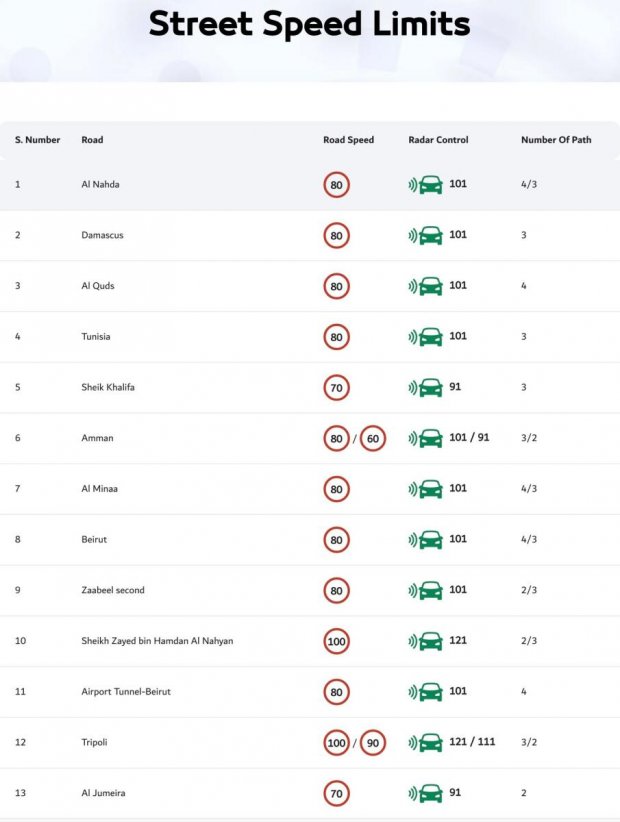Click the Airport Tunnel-Beirut road name
This screenshot has width=620, height=822.
point(125,692)
